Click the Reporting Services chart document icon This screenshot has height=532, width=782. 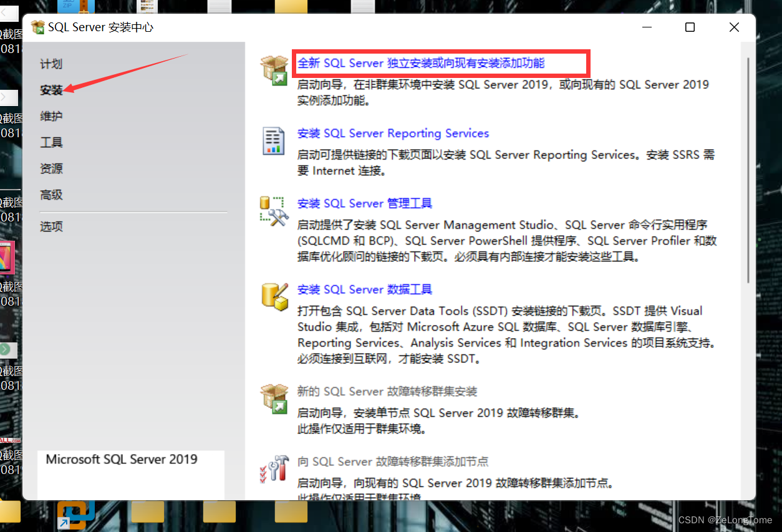click(274, 140)
